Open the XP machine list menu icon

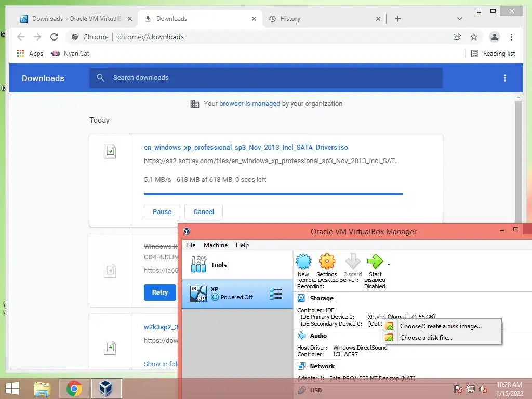pyautogui.click(x=276, y=294)
